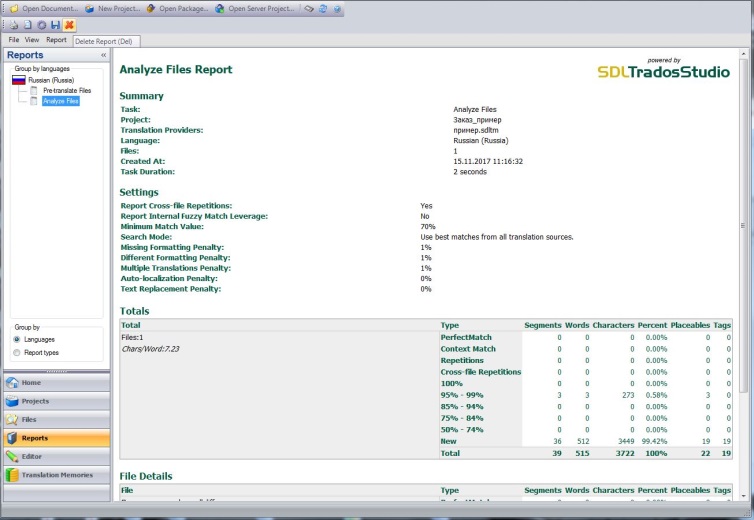Click the blue save report icon
The width and height of the screenshot is (754, 520).
(x=55, y=24)
